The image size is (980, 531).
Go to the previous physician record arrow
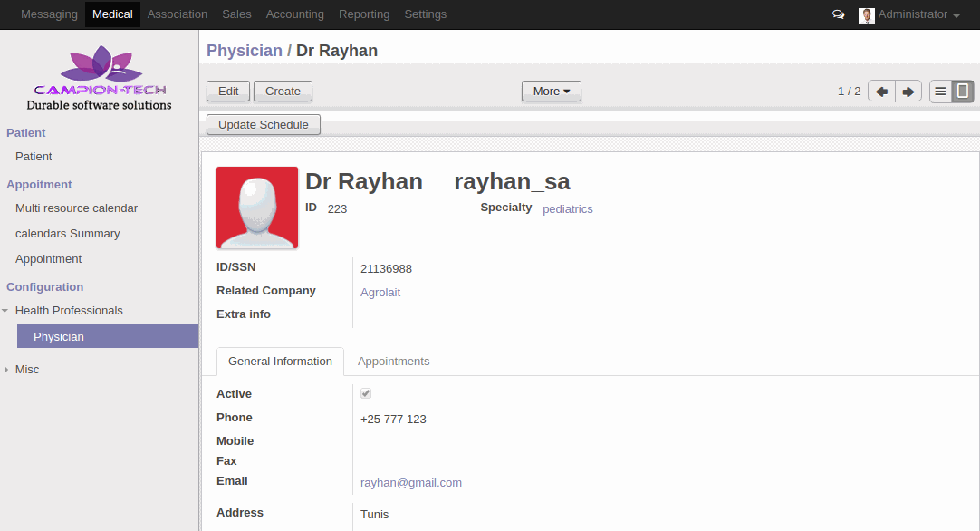coord(881,92)
